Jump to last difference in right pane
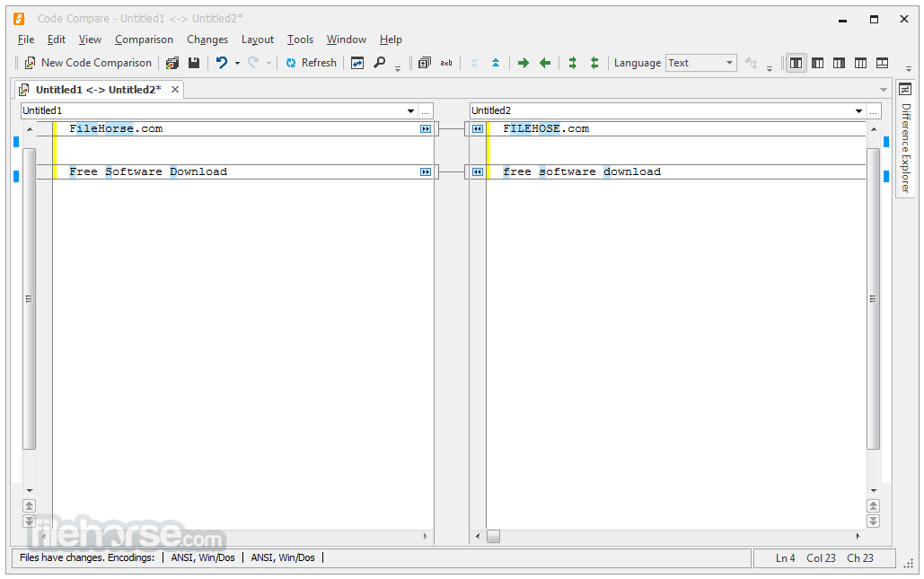 (x=874, y=522)
